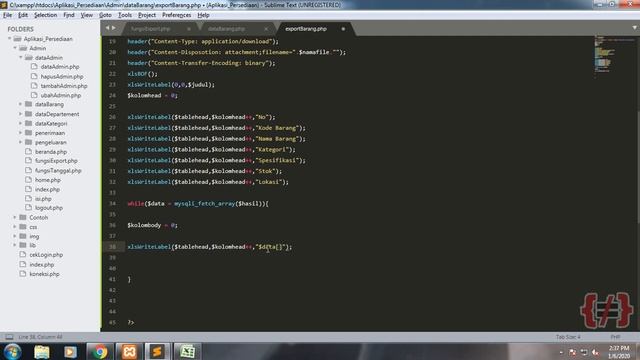Open the Edit menu

pyautogui.click(x=23, y=15)
